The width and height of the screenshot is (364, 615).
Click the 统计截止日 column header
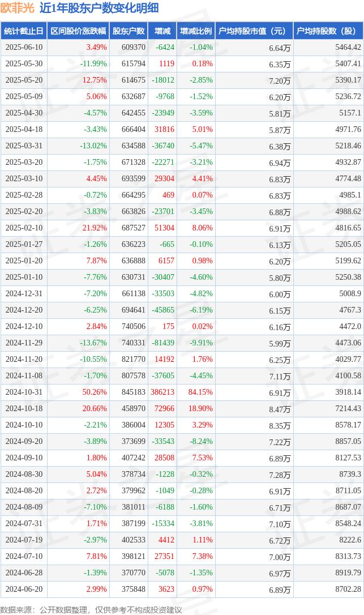tap(24, 31)
